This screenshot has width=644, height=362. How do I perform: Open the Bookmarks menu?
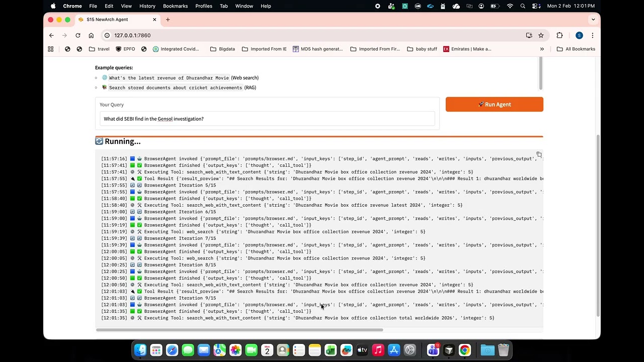tap(175, 6)
